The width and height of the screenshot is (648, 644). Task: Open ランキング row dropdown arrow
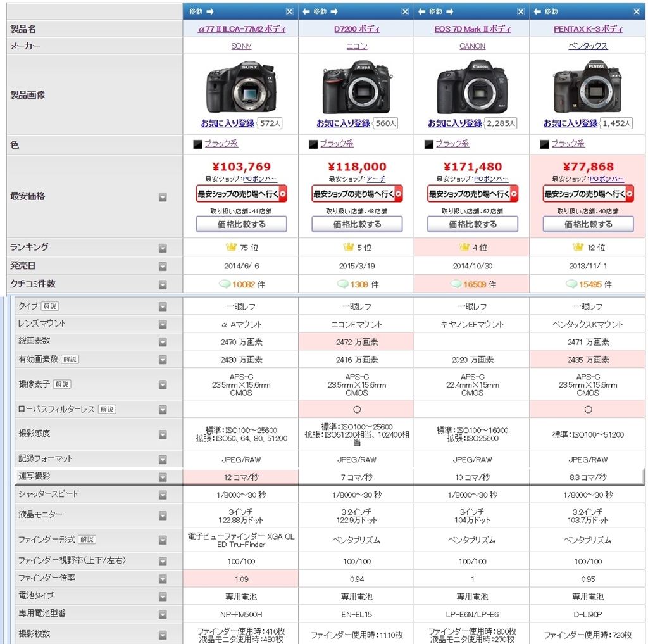pyautogui.click(x=163, y=248)
